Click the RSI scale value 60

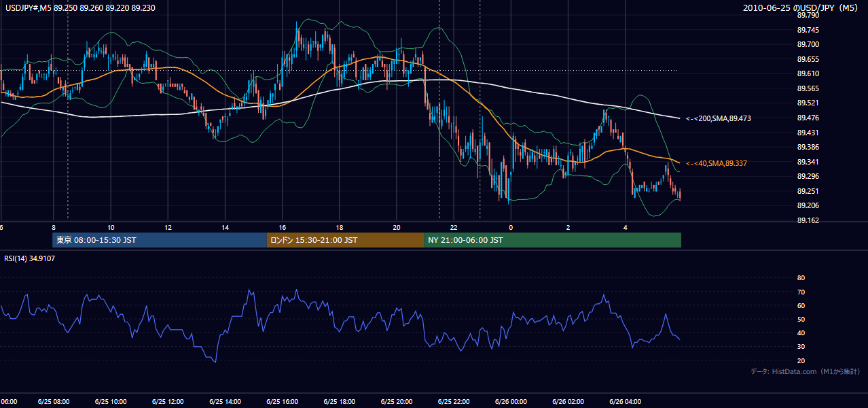pos(801,305)
